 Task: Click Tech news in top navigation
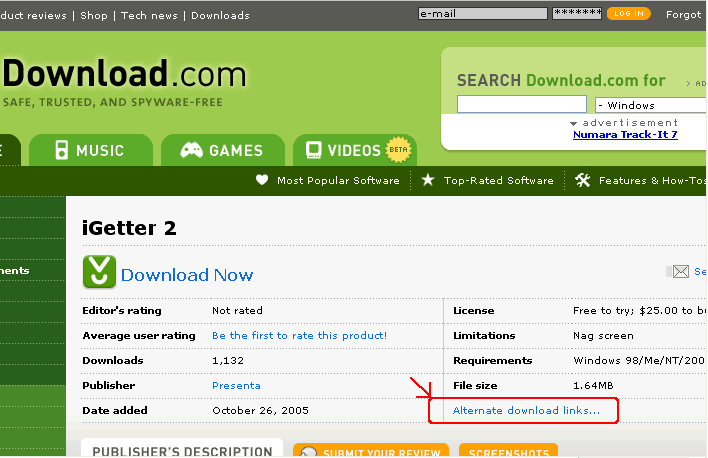tap(149, 15)
